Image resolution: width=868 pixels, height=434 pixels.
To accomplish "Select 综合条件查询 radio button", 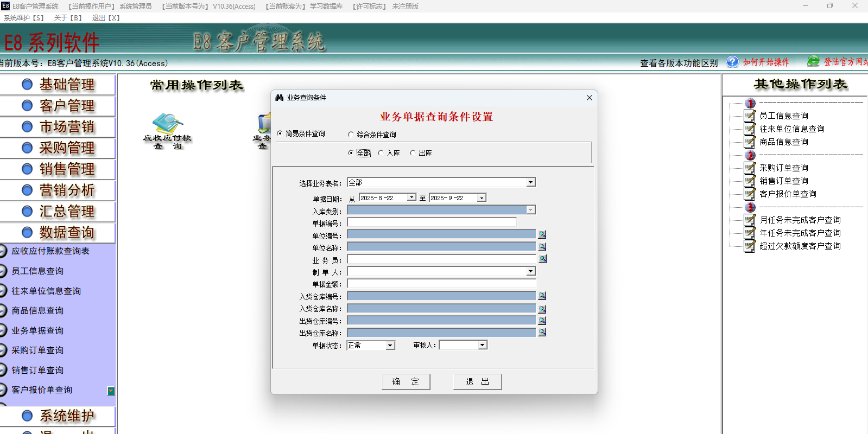I will point(351,135).
